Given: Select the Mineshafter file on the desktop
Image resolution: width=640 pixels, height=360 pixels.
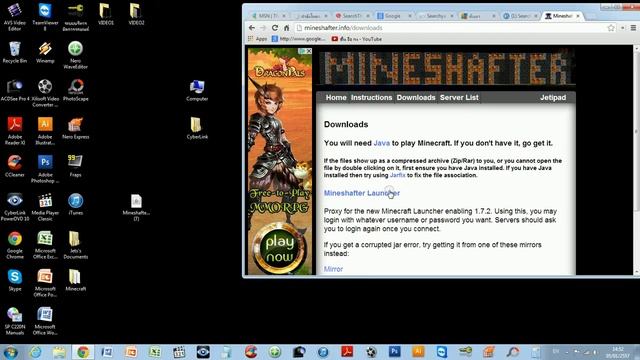Looking at the screenshot, I should point(136,207).
